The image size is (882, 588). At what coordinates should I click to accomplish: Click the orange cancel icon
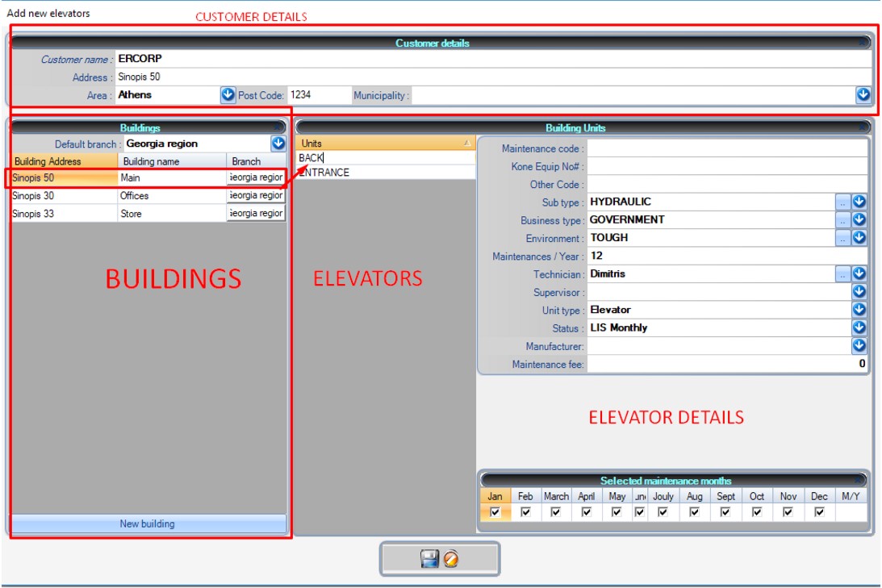451,559
